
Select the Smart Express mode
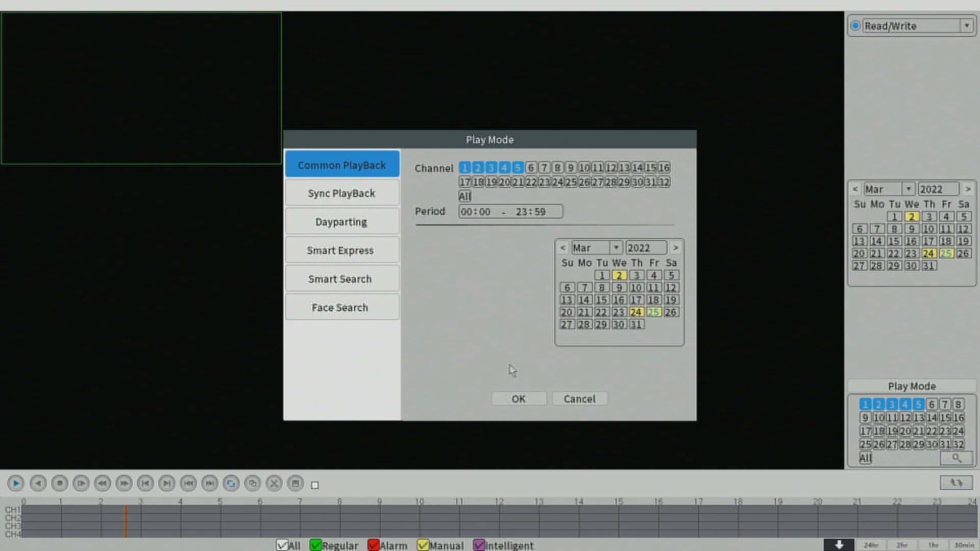(342, 251)
